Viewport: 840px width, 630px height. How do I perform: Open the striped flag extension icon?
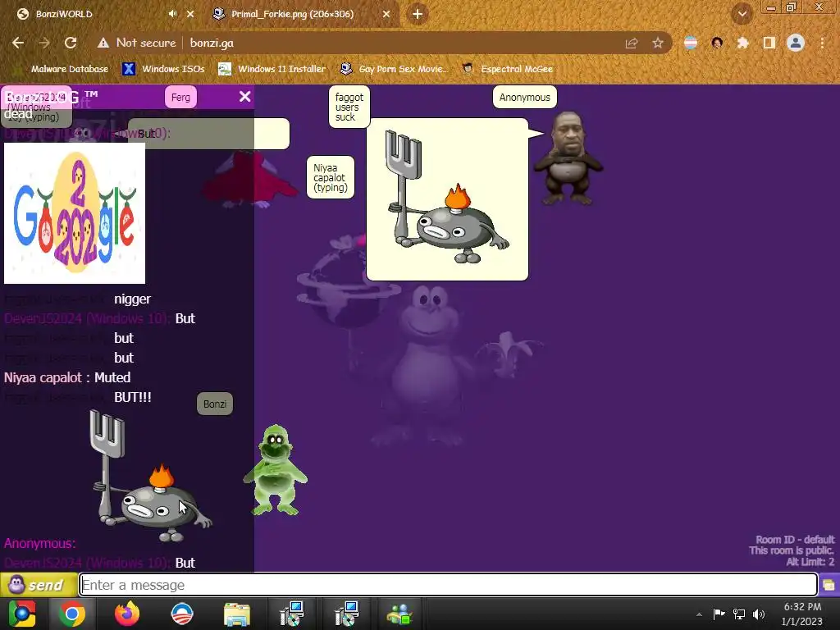[691, 43]
